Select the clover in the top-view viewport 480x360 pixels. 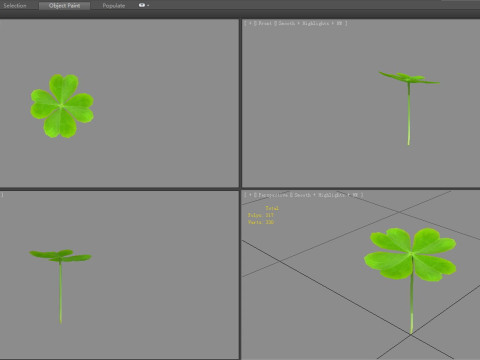click(62, 106)
